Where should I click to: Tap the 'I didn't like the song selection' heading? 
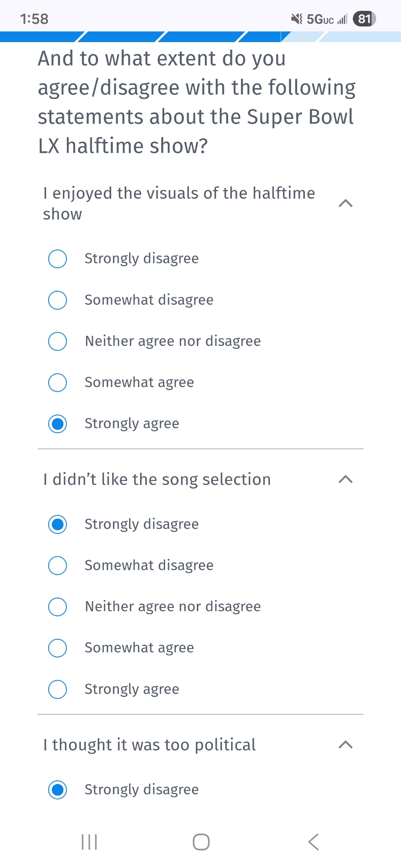[x=157, y=480]
